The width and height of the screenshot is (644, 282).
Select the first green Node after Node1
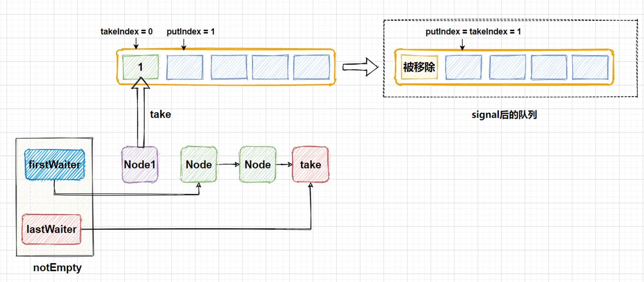199,164
